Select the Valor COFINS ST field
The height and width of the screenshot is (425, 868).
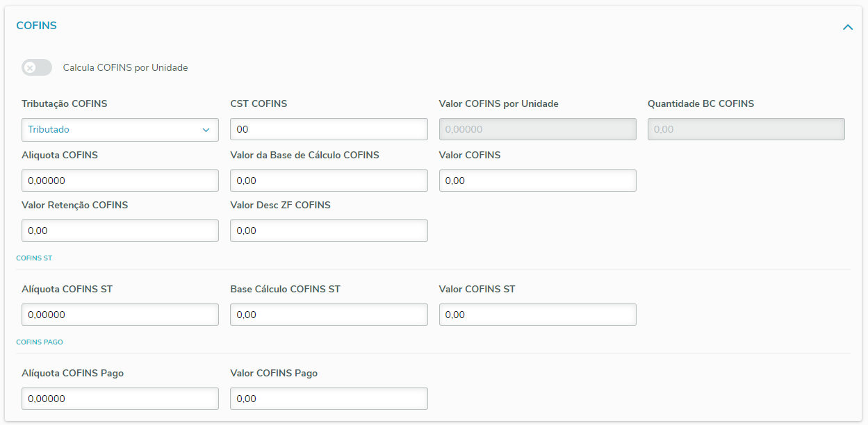coord(537,315)
